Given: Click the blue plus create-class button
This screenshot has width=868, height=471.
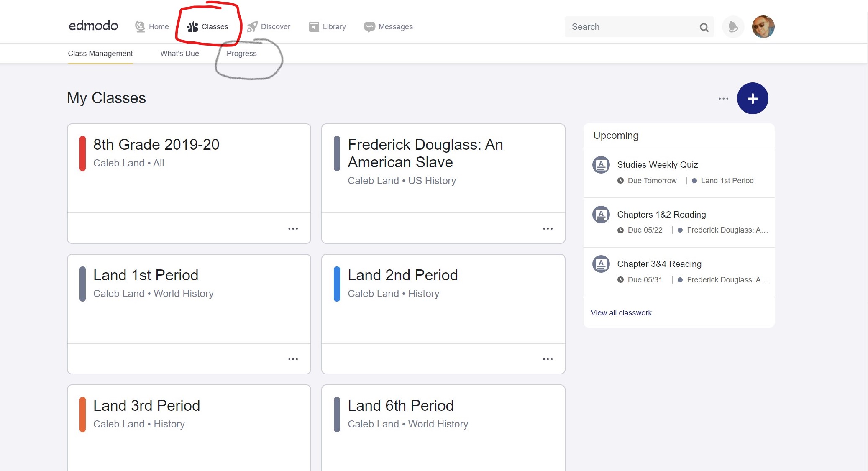Looking at the screenshot, I should (752, 98).
